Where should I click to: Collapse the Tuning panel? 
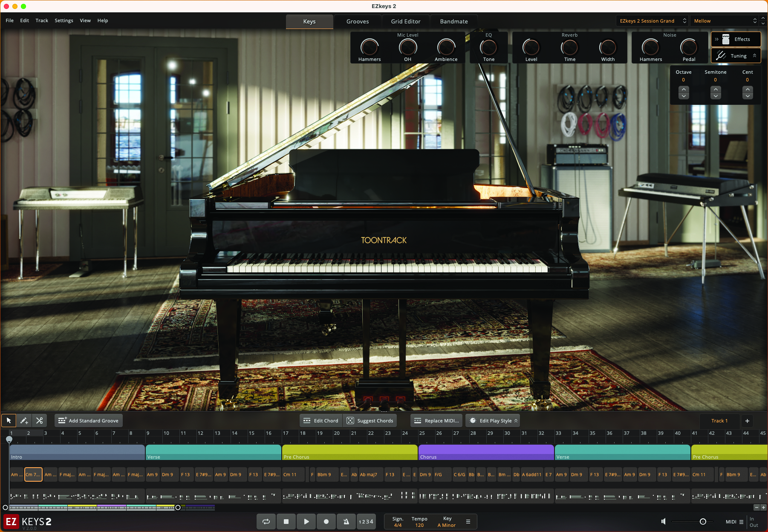point(754,56)
